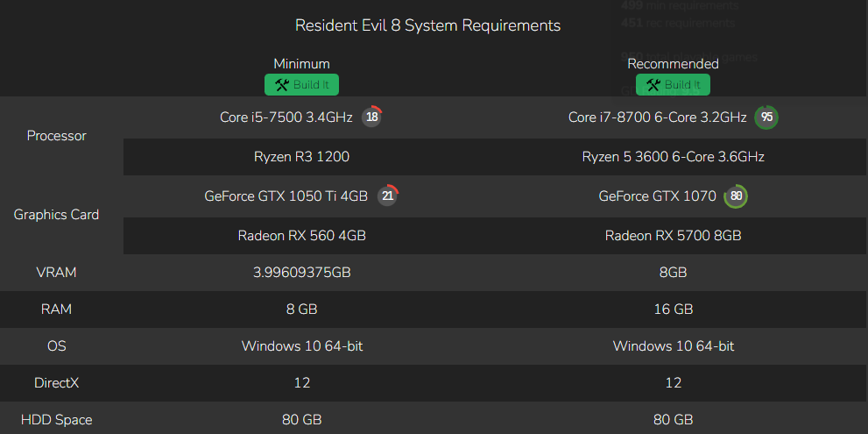Click the DirectX row label
Screen dimensions: 868x434
click(56, 383)
